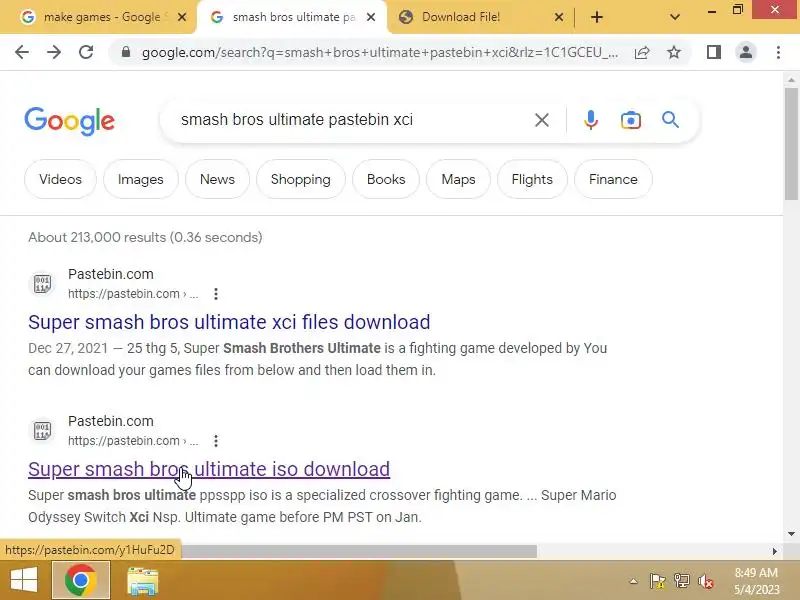This screenshot has width=800, height=600.
Task: Close the Download File! tab
Action: pos(559,17)
